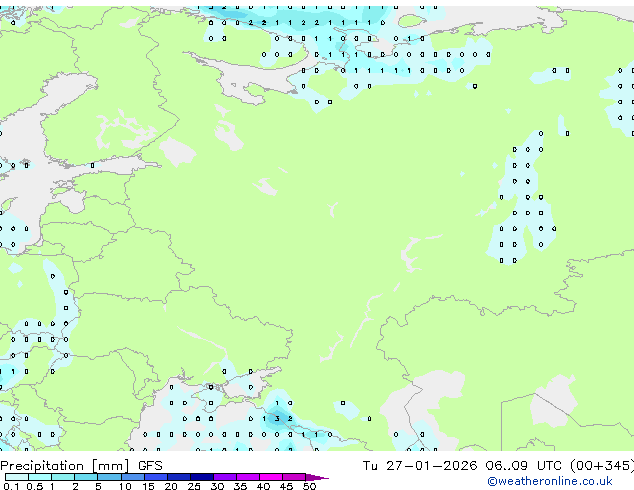Select the 5–10 mm legend swatch
Screen dimensions: 634x490
(x=109, y=477)
